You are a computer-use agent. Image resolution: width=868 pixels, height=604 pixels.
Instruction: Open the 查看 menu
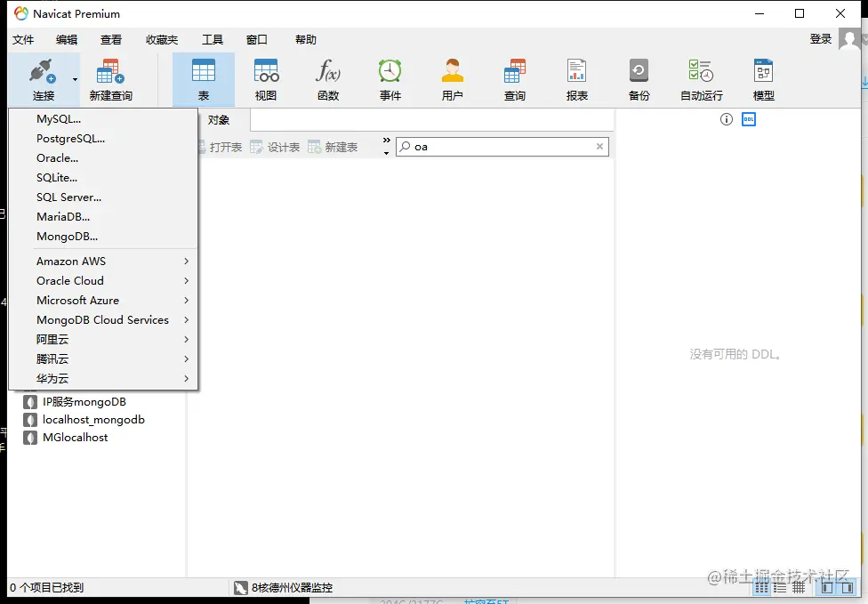(x=110, y=39)
